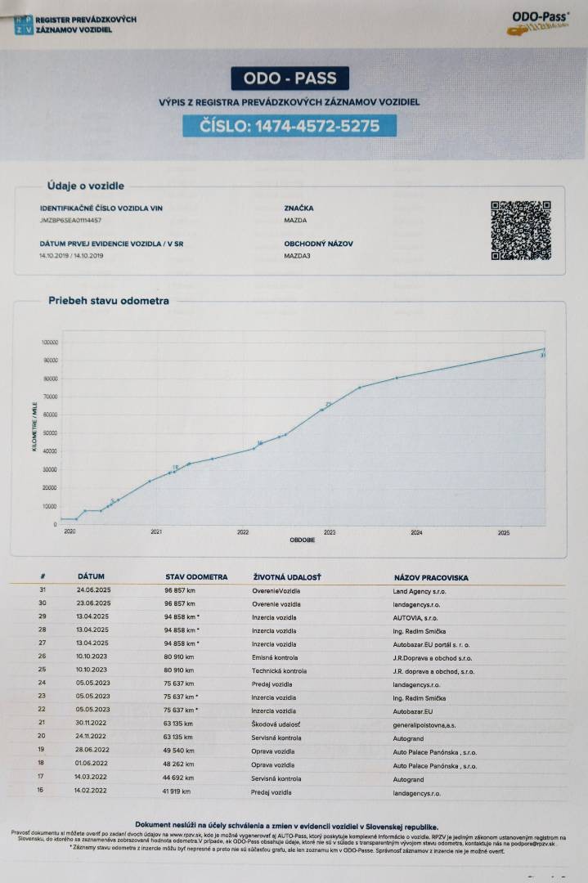Click the 100000 tick on the chart y-axis
The height and width of the screenshot is (883, 588).
click(x=50, y=343)
